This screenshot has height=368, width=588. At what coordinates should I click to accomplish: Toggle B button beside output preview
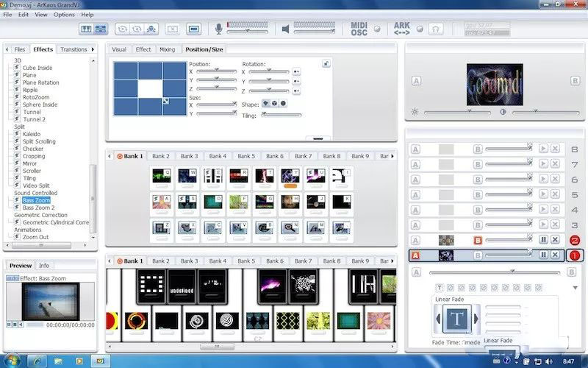[575, 81]
